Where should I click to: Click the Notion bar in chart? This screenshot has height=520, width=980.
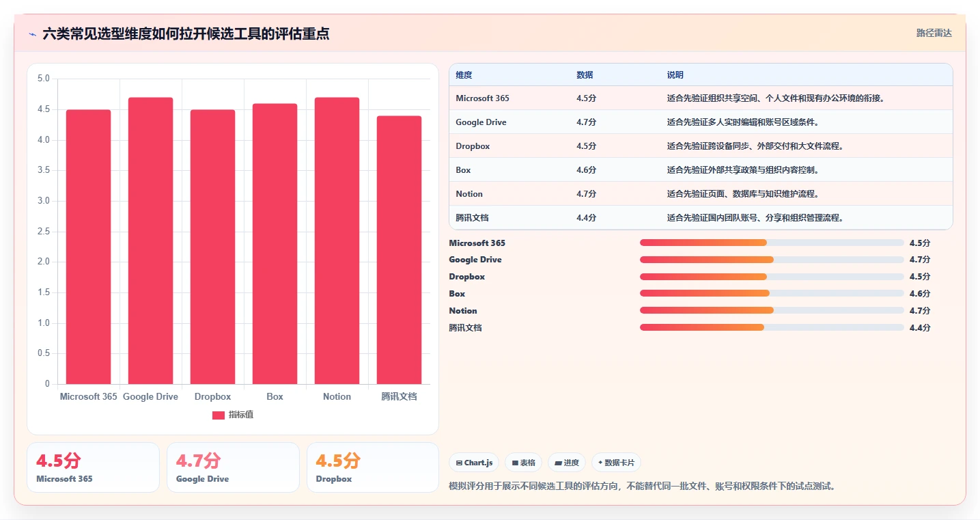click(337, 241)
